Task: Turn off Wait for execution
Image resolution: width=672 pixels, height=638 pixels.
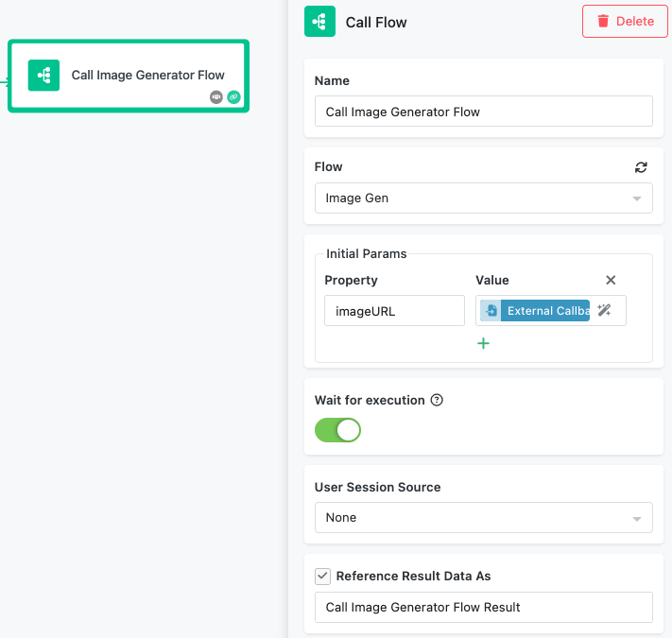Action: tap(337, 430)
